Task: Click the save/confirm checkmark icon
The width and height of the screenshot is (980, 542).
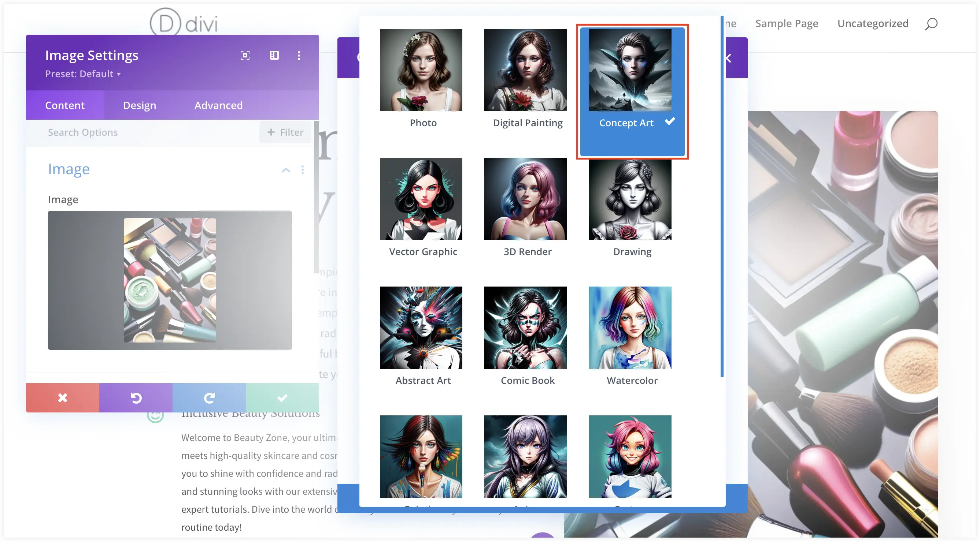Action: (x=282, y=398)
